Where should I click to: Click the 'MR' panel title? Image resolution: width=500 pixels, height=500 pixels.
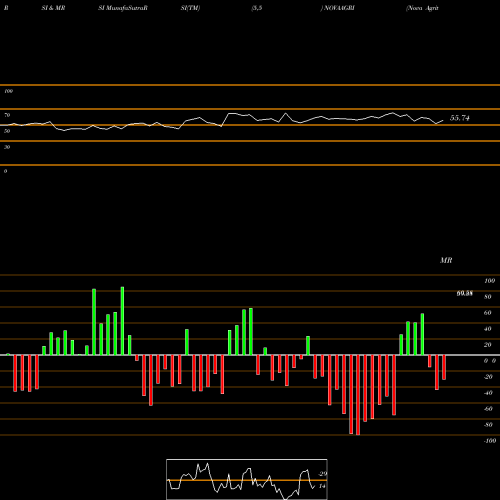coord(446,260)
